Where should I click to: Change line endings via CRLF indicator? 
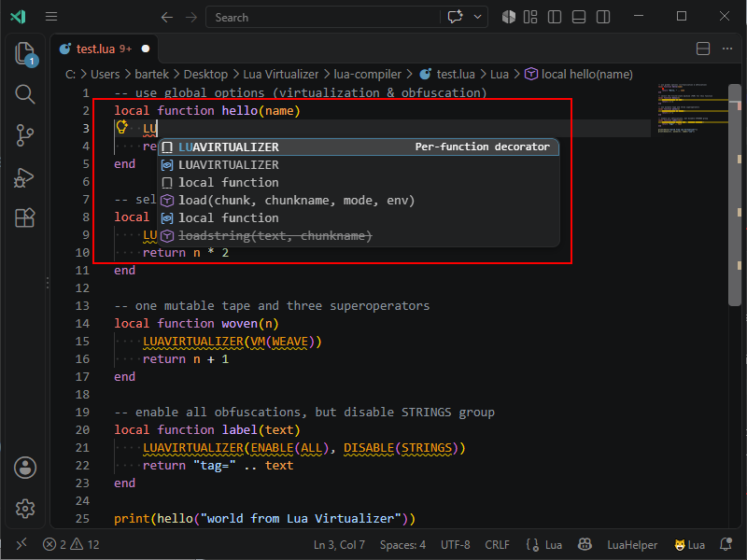click(x=497, y=545)
